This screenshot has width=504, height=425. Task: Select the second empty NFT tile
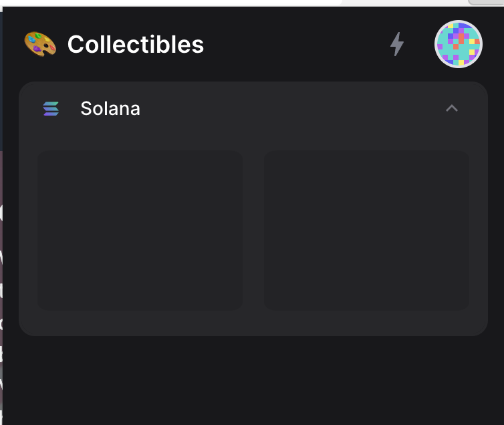366,231
